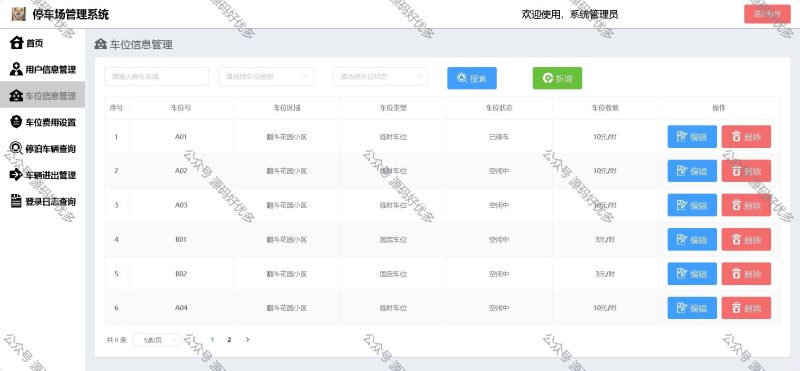
Task: Select 车位信息管理 sidebar menu item
Action: [x=42, y=96]
